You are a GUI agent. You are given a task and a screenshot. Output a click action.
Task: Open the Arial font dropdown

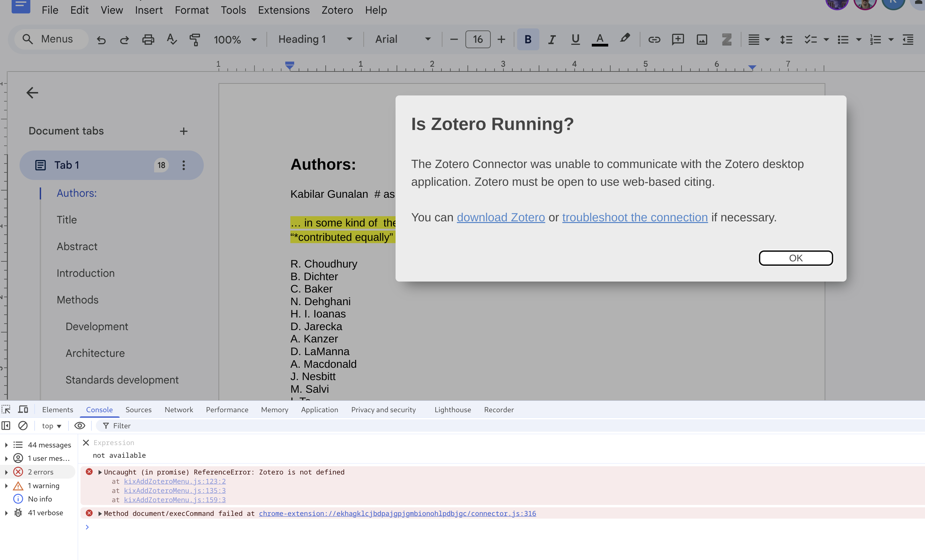coord(402,39)
